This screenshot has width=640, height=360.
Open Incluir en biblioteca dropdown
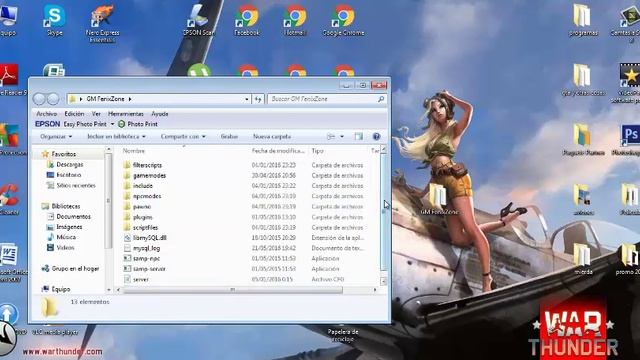(x=116, y=136)
